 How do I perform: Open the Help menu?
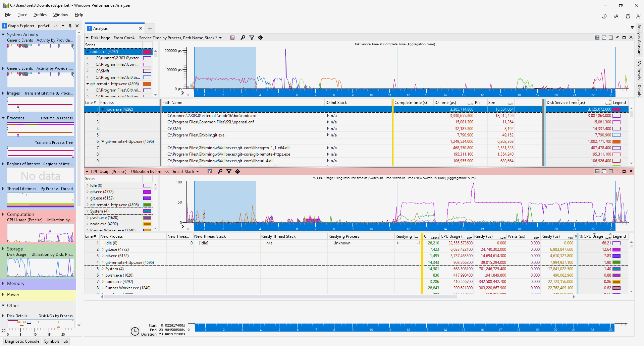point(79,15)
